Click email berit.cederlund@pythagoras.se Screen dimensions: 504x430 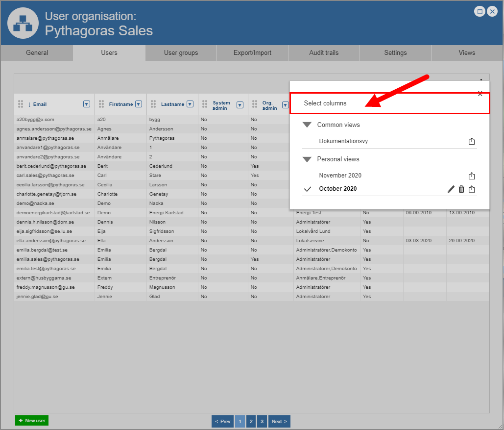click(51, 166)
